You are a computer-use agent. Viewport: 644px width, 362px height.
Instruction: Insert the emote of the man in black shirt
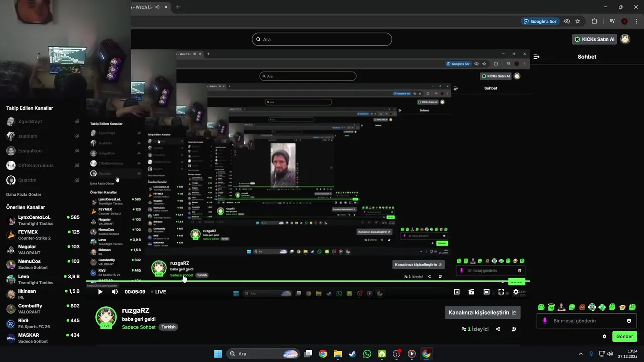click(x=561, y=307)
